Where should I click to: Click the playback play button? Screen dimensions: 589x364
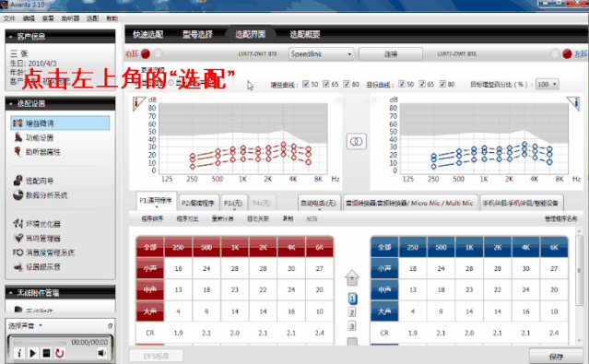point(32,353)
